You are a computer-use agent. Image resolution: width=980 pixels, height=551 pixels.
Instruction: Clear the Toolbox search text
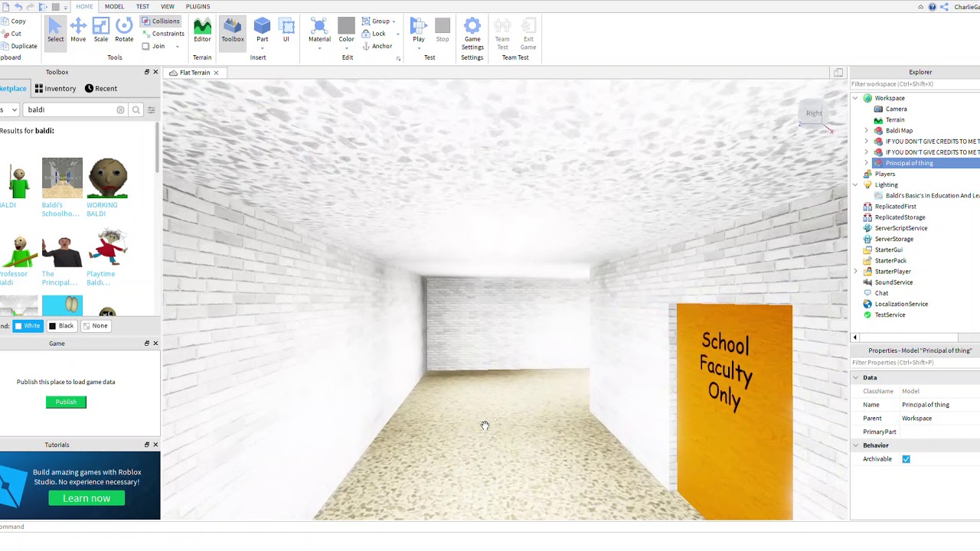[120, 110]
